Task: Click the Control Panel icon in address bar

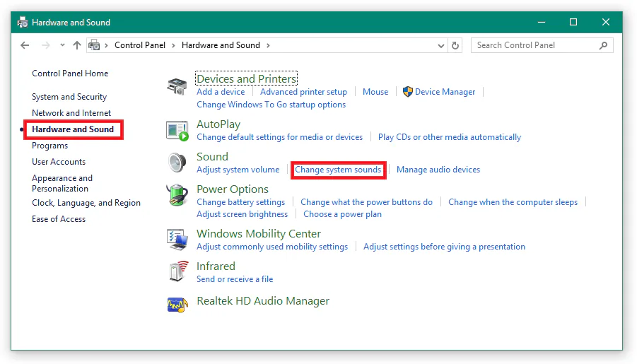Action: coord(94,45)
